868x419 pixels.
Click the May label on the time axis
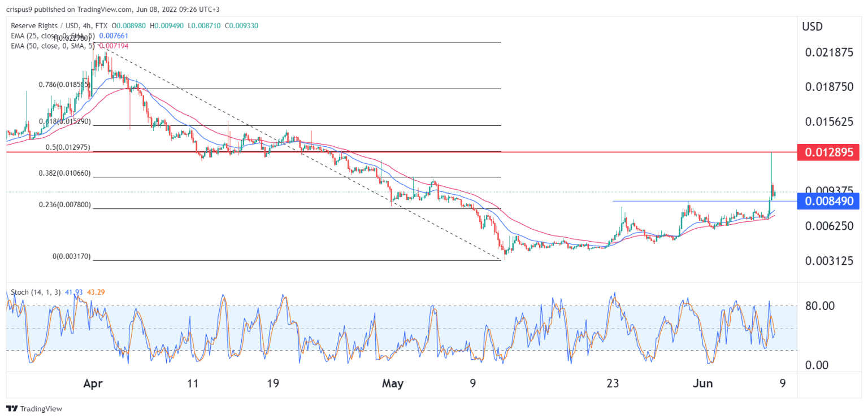coord(393,383)
